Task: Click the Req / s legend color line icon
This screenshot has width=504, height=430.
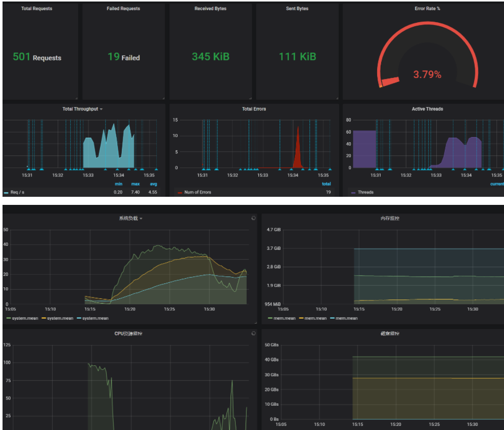Action: tap(6, 193)
